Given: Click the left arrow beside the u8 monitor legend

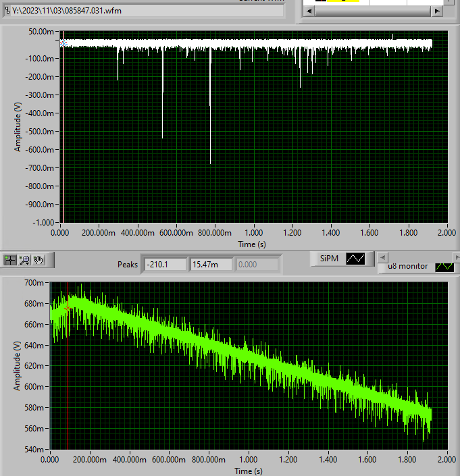Looking at the screenshot, I should click(x=382, y=257).
